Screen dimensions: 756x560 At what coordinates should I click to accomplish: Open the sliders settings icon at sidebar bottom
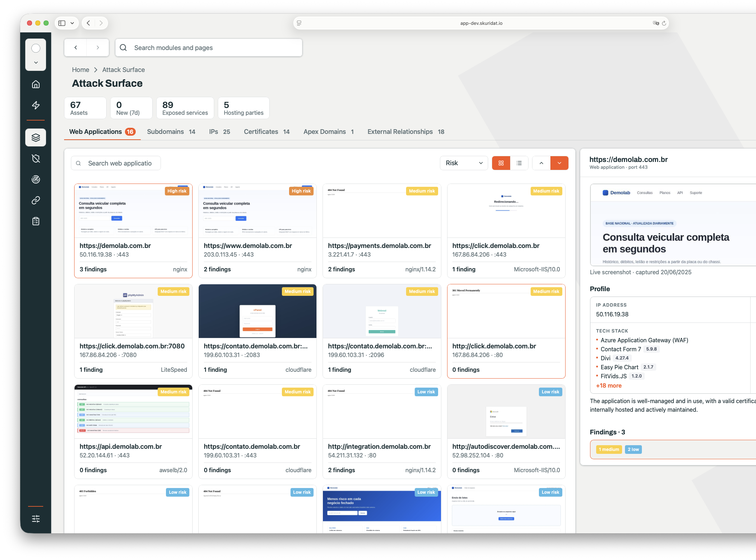pos(36,519)
